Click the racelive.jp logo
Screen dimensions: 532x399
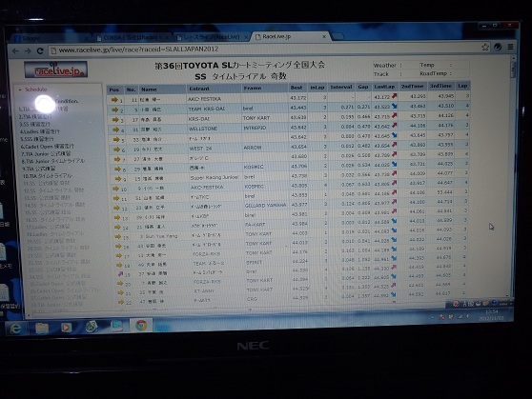click(56, 70)
